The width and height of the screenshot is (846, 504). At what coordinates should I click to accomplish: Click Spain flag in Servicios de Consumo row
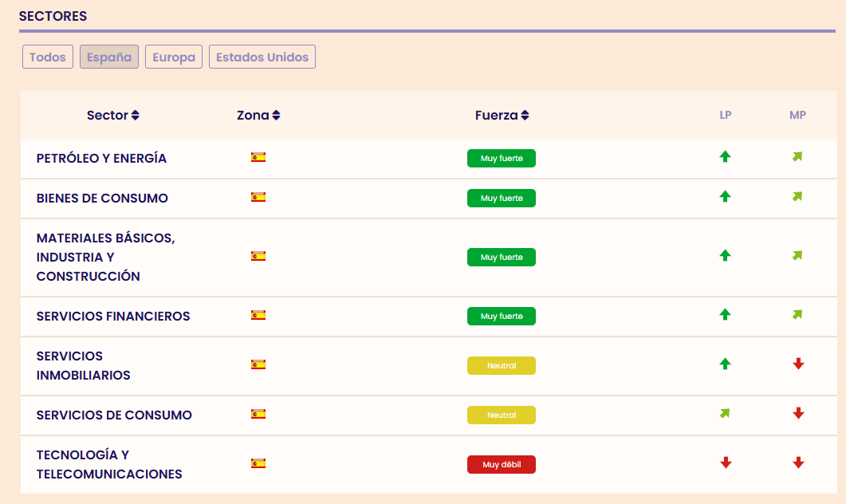[x=258, y=414]
